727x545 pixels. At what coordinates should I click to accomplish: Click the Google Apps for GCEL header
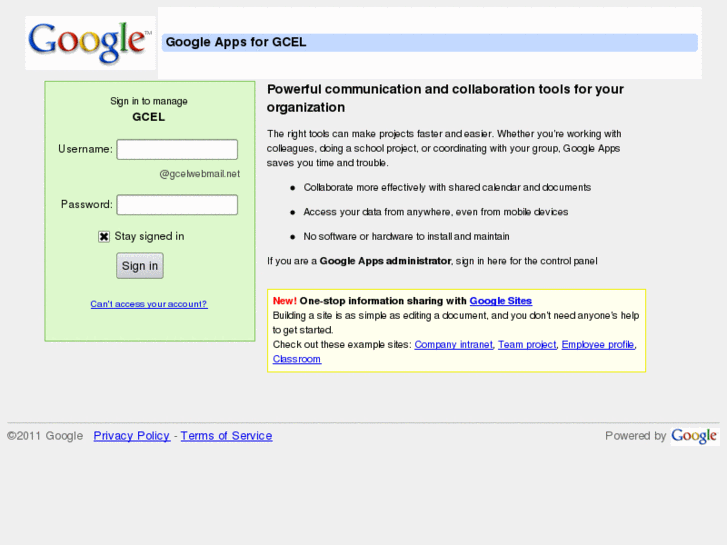click(x=236, y=42)
